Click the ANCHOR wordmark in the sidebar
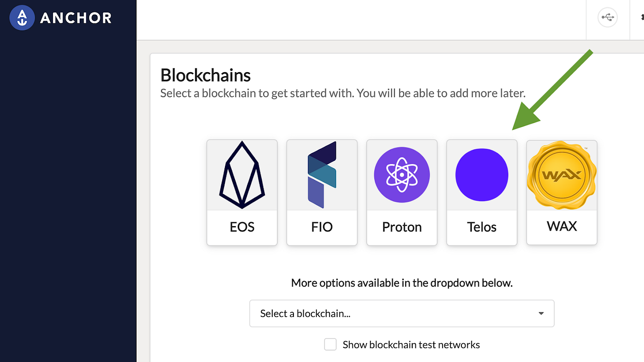Image resolution: width=644 pixels, height=362 pixels. 76,18
